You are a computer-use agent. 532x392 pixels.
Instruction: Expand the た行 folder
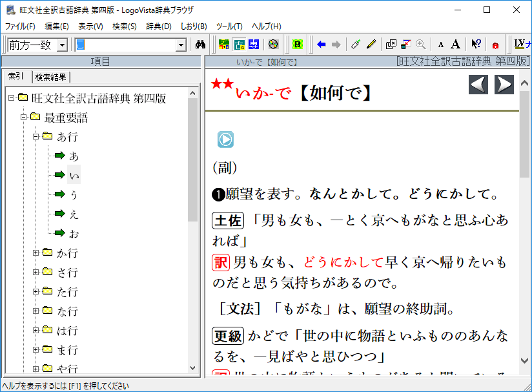(x=36, y=291)
